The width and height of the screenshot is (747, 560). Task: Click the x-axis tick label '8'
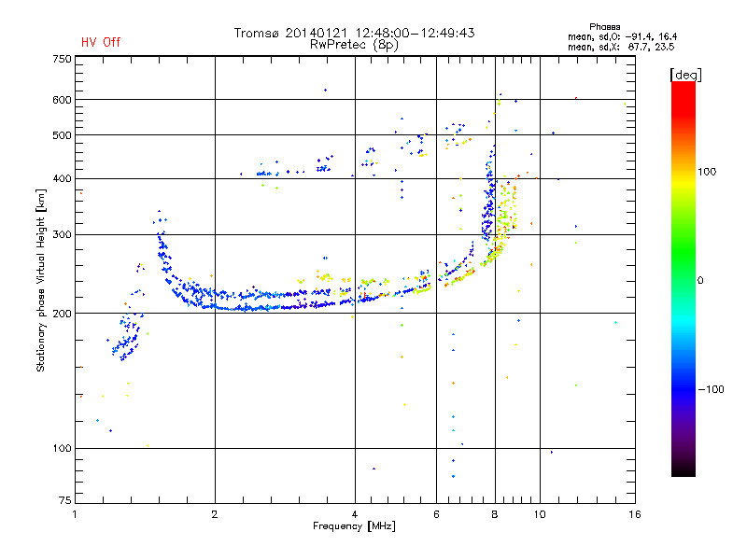pyautogui.click(x=495, y=514)
